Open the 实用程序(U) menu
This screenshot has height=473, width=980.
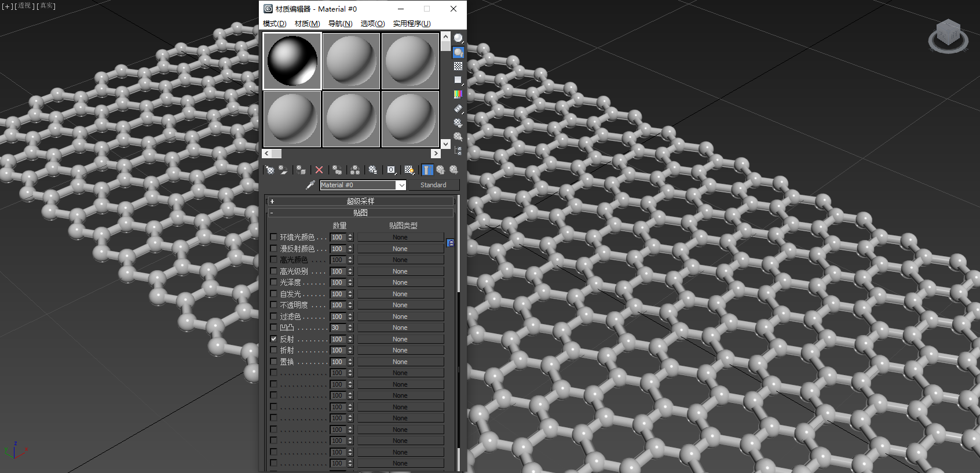tap(412, 24)
